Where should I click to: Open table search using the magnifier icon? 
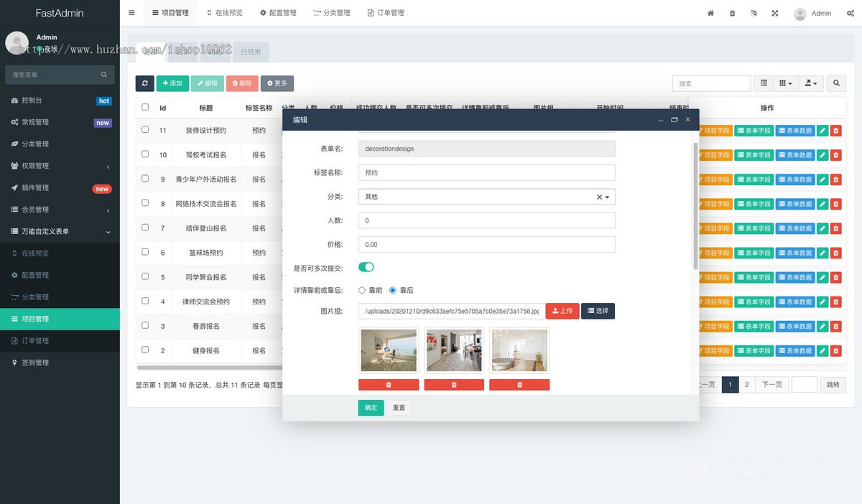[x=835, y=83]
